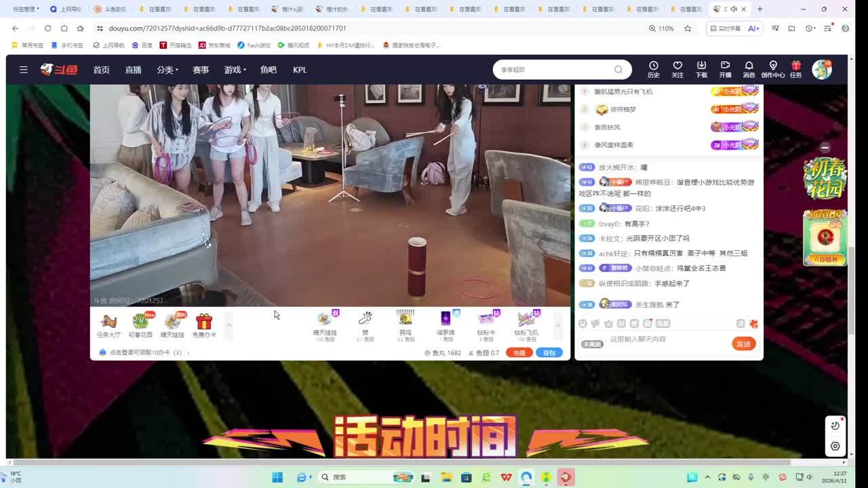
Task: Click the orange 发送 send button
Action: point(744,344)
